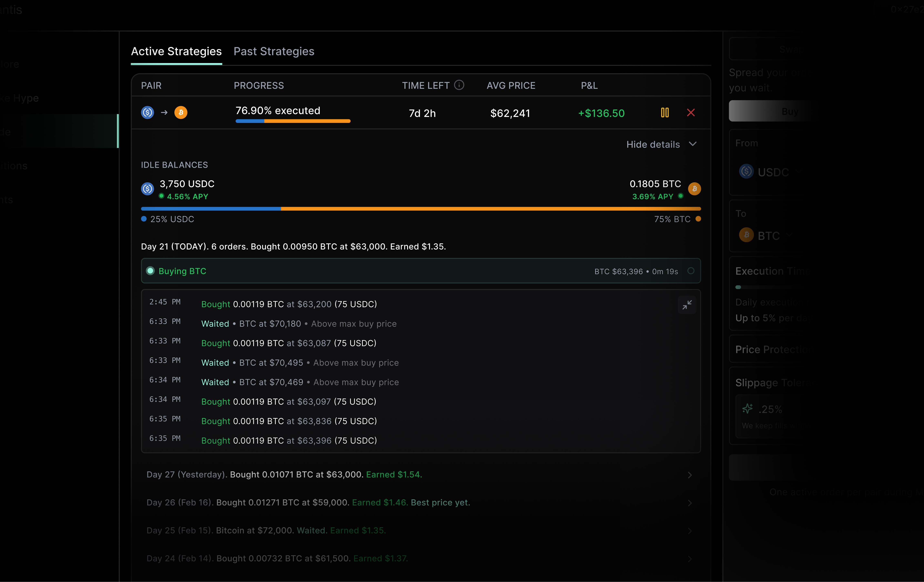Expand the Day 25 (Feb 15) row
Image resolution: width=924 pixels, height=582 pixels.
[x=421, y=531]
